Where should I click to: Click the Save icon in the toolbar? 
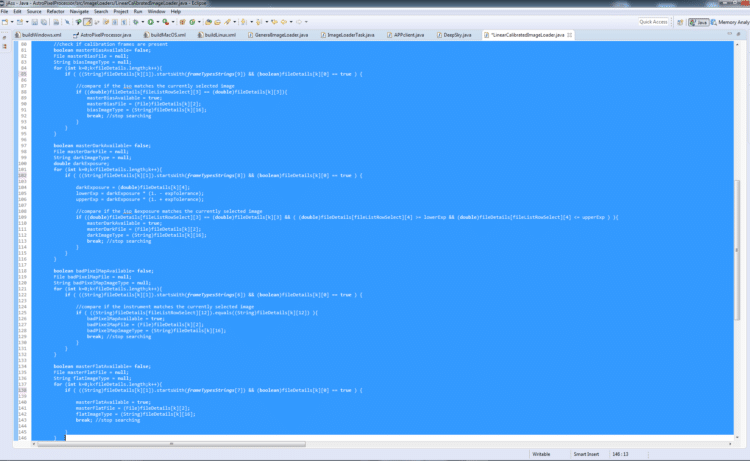[x=34, y=22]
